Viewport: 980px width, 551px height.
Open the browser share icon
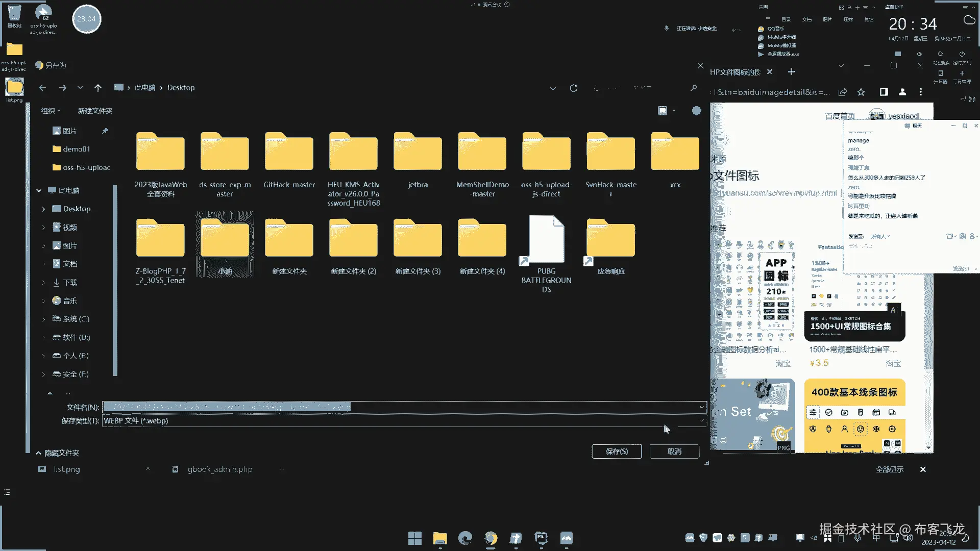tap(843, 92)
